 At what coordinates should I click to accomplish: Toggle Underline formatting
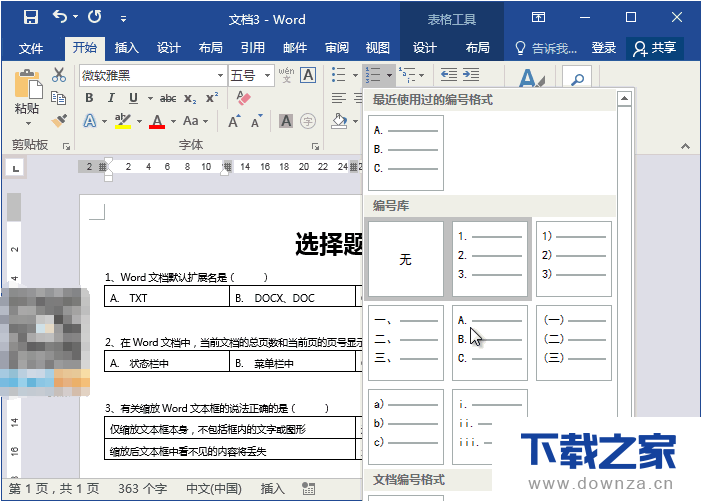pos(133,98)
